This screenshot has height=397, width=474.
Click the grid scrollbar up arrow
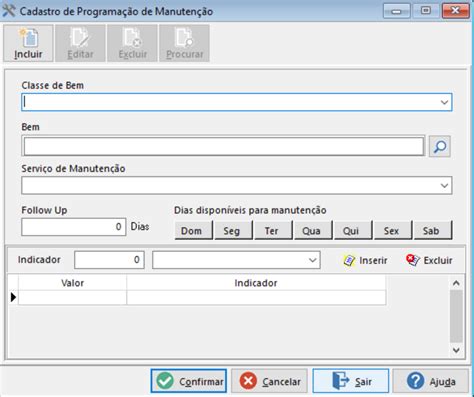click(456, 283)
